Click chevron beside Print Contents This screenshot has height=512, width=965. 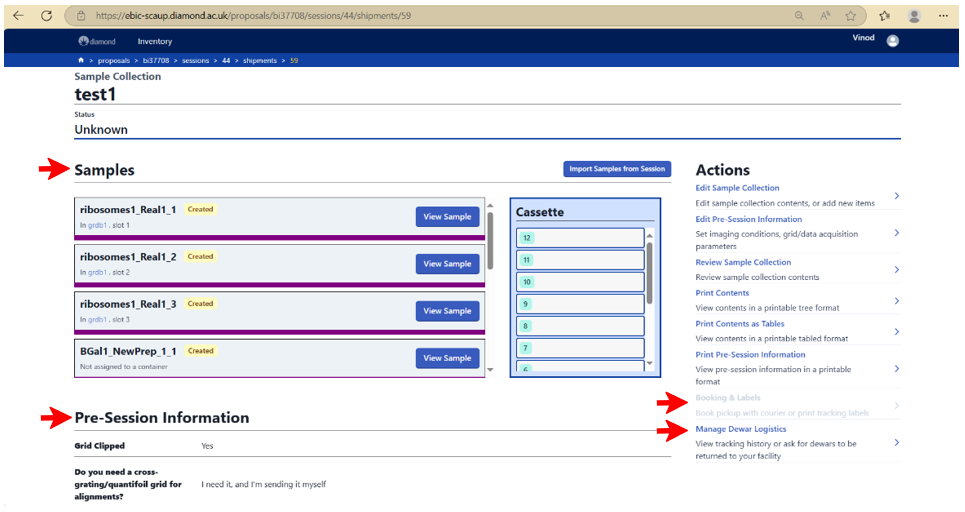[x=897, y=301]
